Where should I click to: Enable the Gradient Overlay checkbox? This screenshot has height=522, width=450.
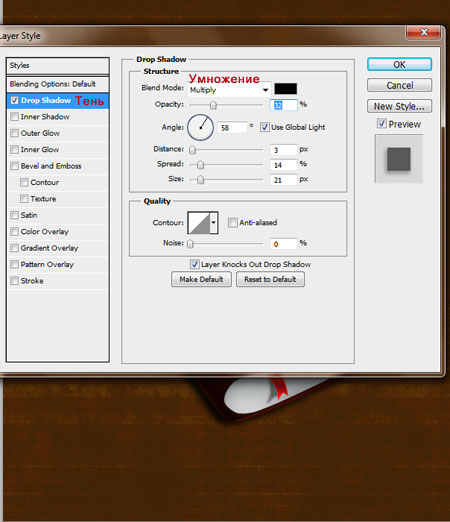(14, 248)
